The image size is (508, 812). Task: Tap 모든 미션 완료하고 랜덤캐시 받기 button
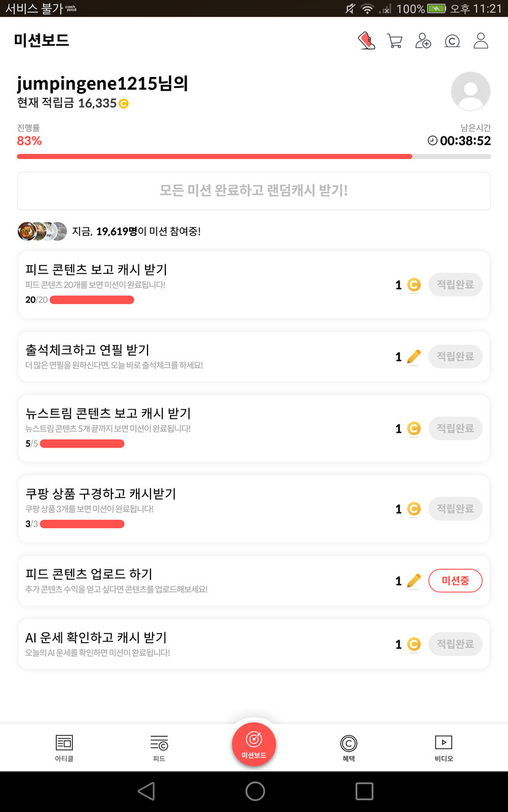coord(254,191)
